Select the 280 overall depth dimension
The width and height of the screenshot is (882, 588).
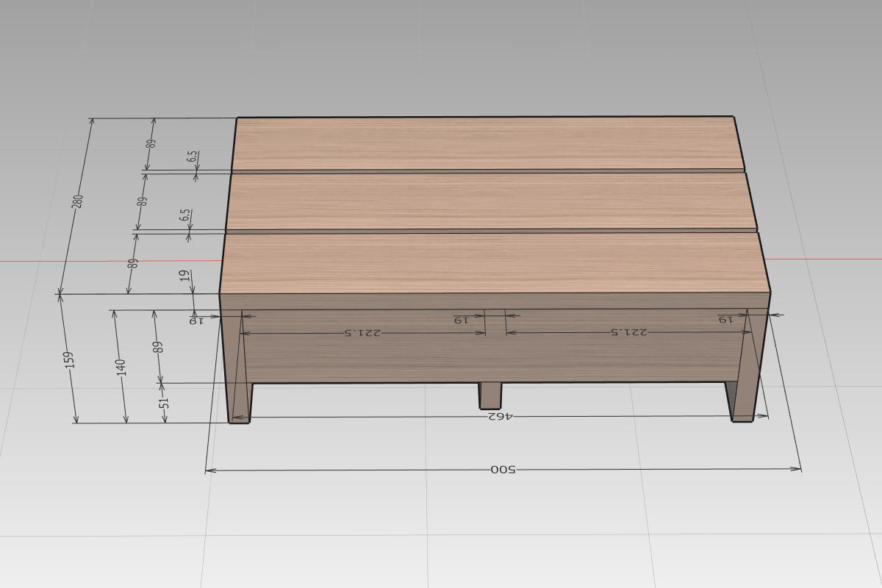tap(77, 201)
